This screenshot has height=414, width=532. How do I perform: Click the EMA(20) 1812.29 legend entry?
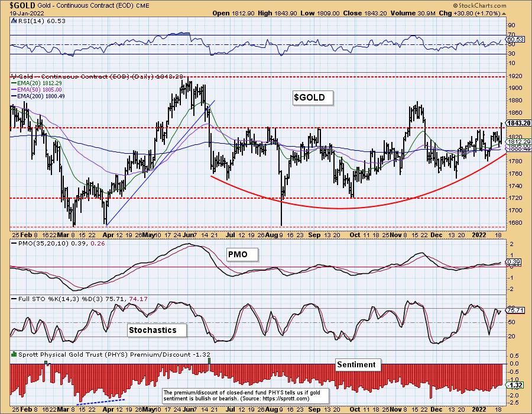[37, 83]
